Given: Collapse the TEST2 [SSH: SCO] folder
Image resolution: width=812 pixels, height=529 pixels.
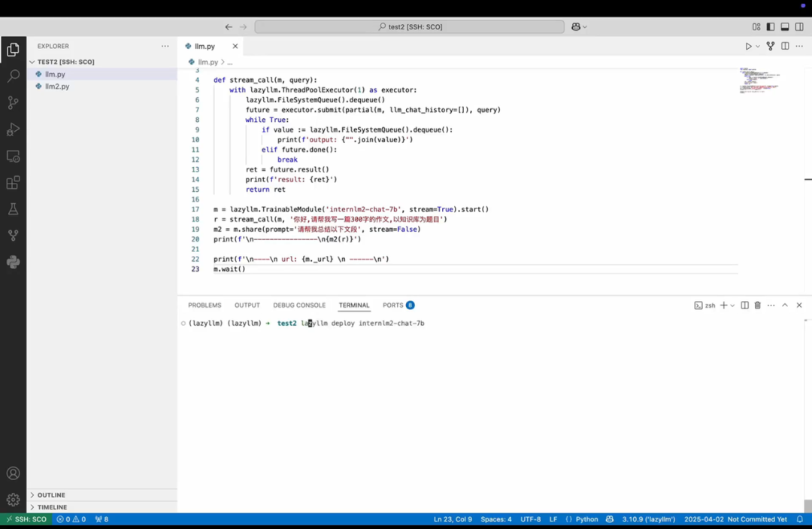Looking at the screenshot, I should (65, 62).
